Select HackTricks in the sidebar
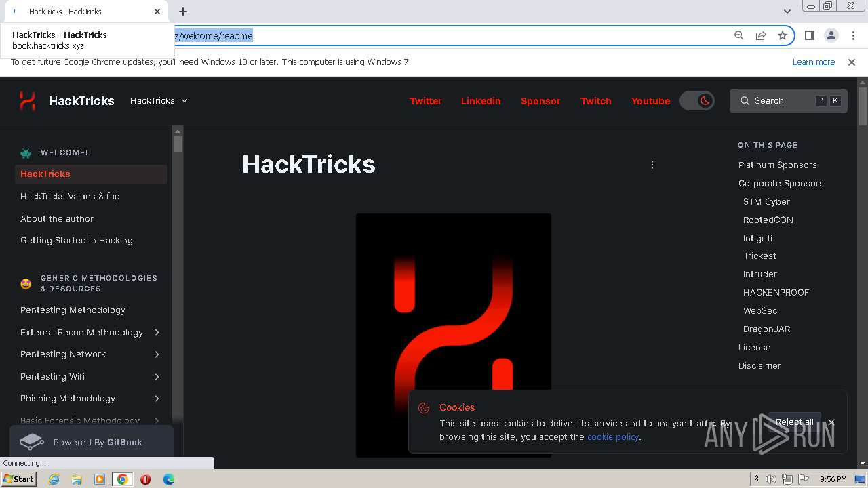Viewport: 868px width, 488px height. [x=91, y=174]
